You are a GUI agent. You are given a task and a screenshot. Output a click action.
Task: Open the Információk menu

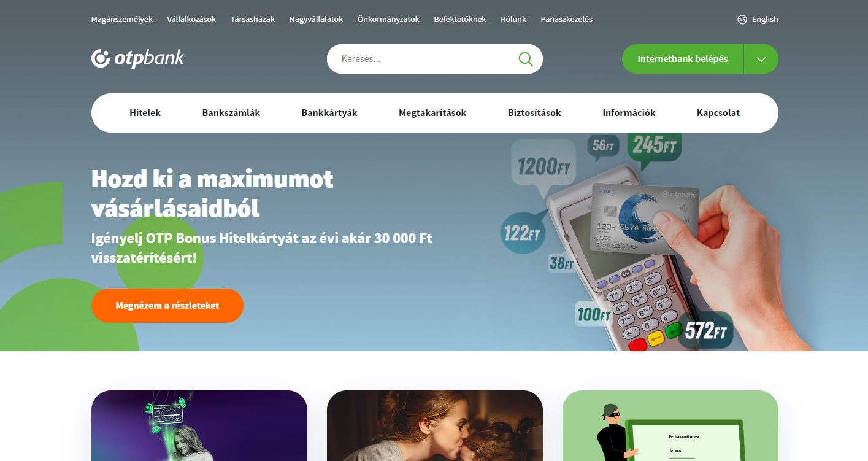tap(629, 113)
